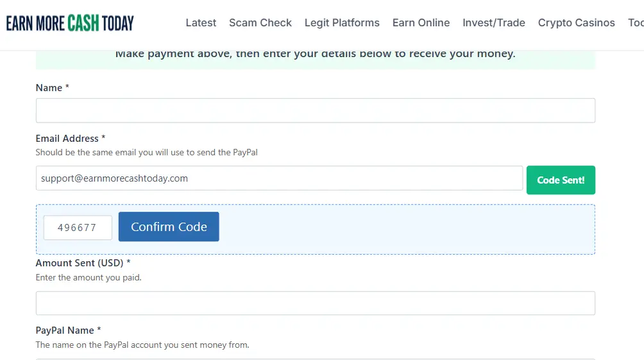This screenshot has width=644, height=360.
Task: Go to the Scam Check page
Action: pos(260,23)
